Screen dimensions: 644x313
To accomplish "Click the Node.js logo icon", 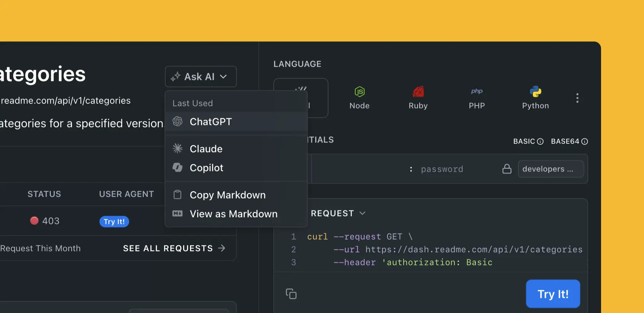I will coord(360,92).
